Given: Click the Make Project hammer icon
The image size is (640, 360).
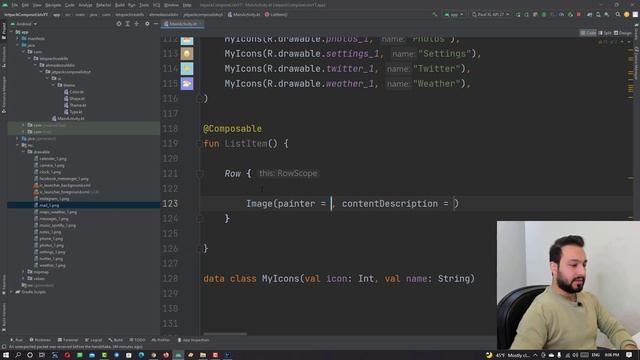Looking at the screenshot, I should [x=435, y=14].
